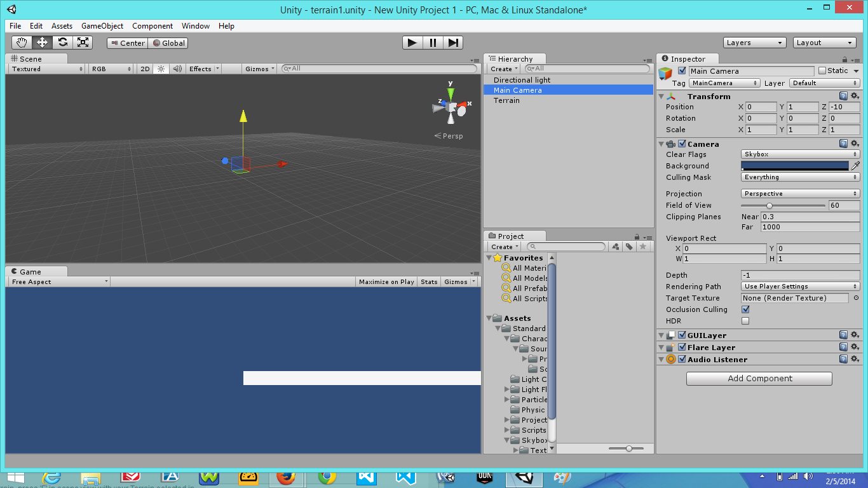
Task: Collapse the Transform component foldout arrow
Action: [x=661, y=97]
